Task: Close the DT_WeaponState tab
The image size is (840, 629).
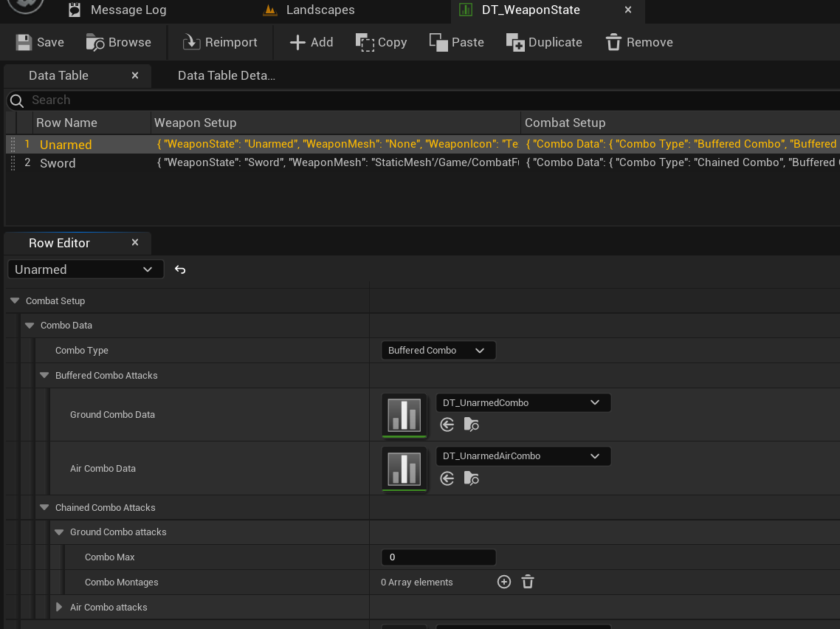Action: (628, 10)
